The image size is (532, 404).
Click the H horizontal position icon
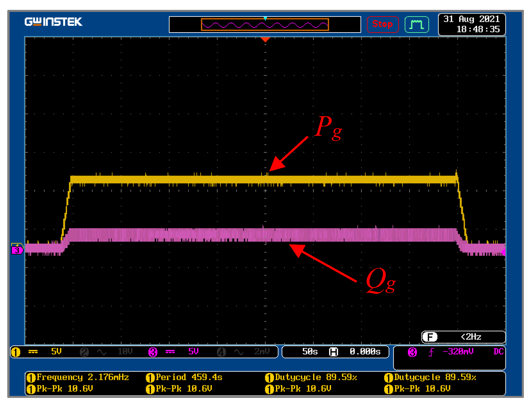point(333,352)
